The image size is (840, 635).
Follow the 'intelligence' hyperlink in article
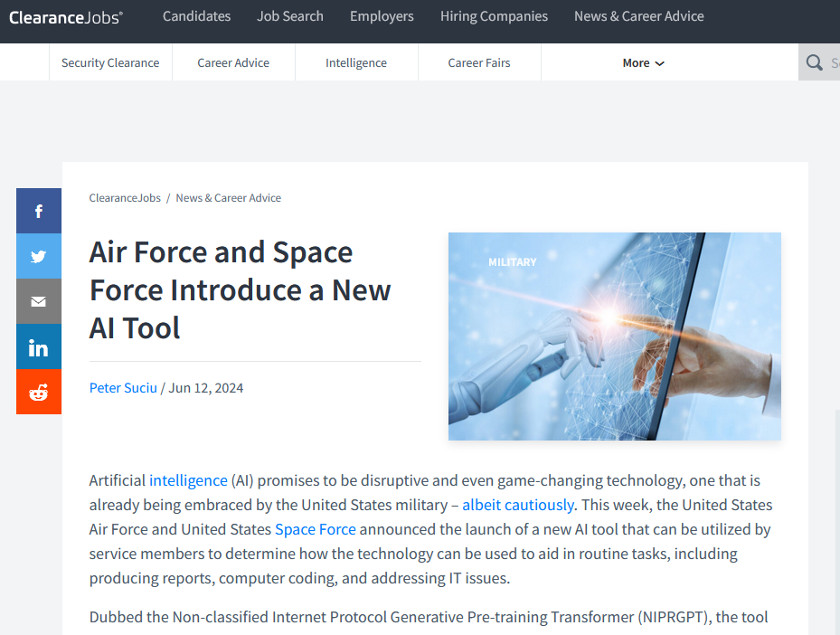coord(188,480)
